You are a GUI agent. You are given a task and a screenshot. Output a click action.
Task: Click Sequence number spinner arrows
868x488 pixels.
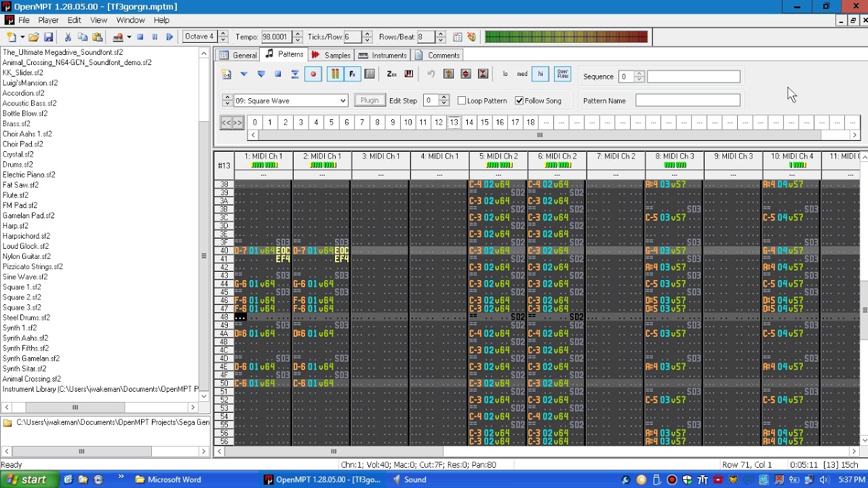(639, 77)
